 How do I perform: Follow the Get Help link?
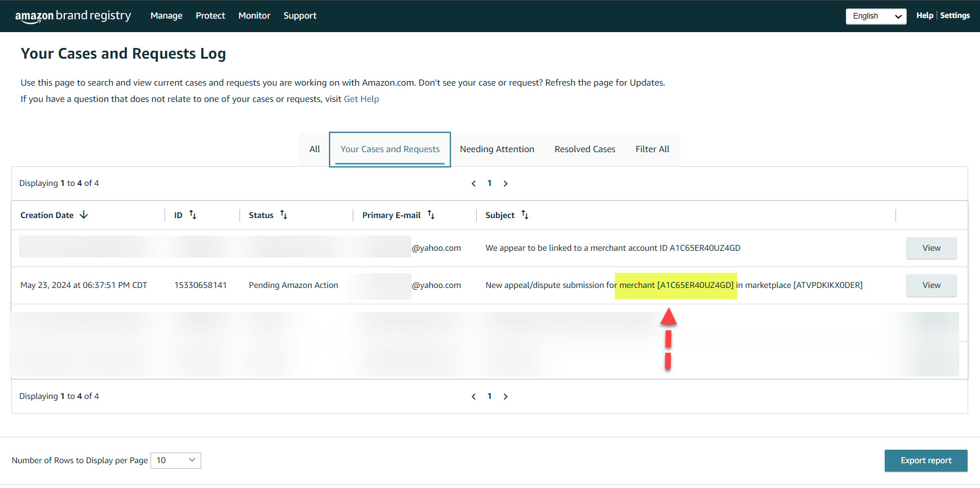361,99
